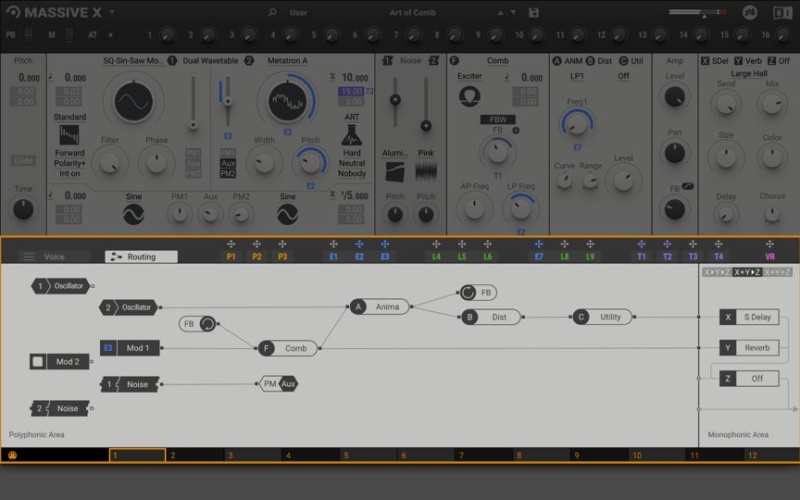Image resolution: width=800 pixels, height=500 pixels.
Task: Open the Massive X main menu arrow
Action: coord(111,12)
